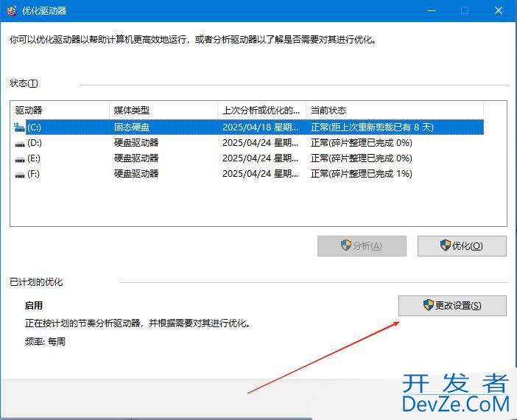Screen dimensions: 517x420
Task: Select the E: drive icon
Action: pyautogui.click(x=20, y=159)
